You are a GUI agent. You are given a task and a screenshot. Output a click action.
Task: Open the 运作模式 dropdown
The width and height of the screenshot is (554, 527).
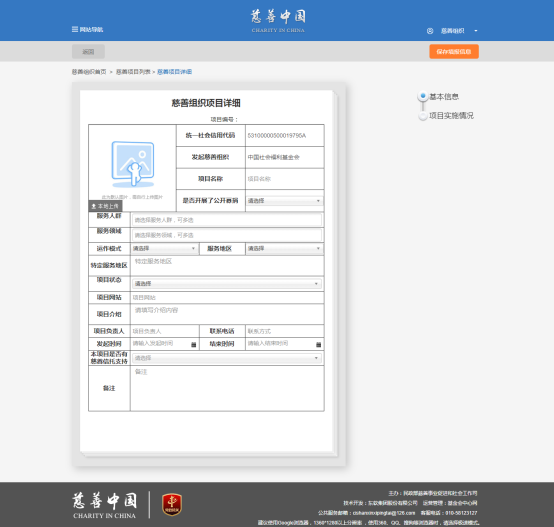pos(164,249)
